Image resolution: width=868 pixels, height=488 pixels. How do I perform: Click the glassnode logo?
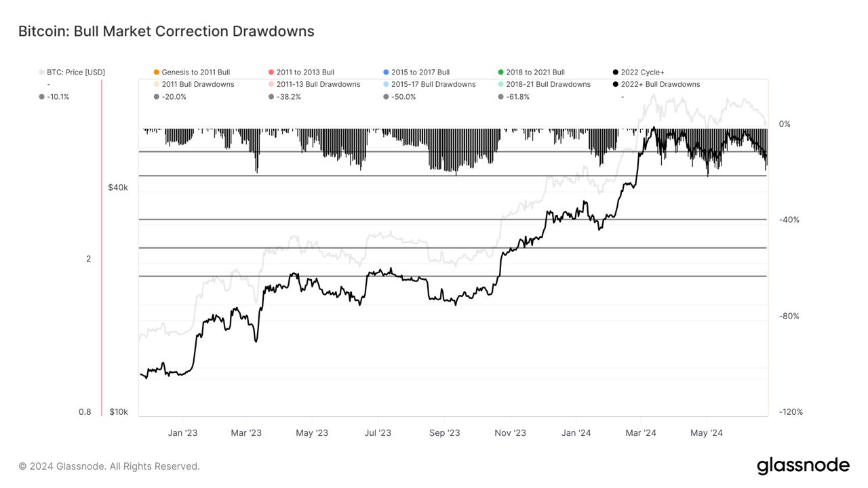802,466
